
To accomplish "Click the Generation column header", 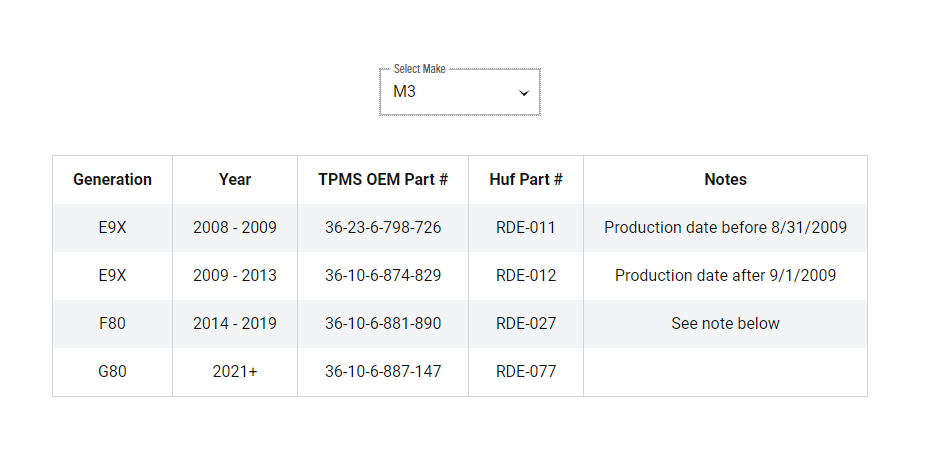I will [x=112, y=179].
